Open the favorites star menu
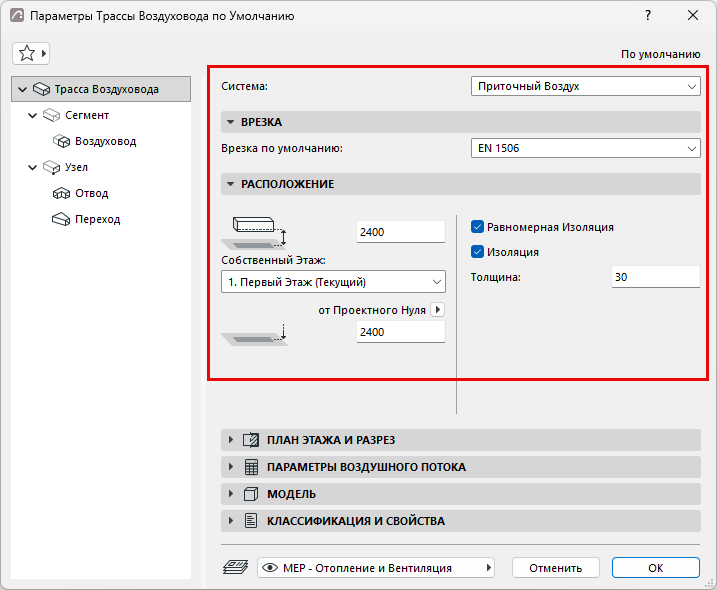The image size is (717, 590). tap(31, 54)
